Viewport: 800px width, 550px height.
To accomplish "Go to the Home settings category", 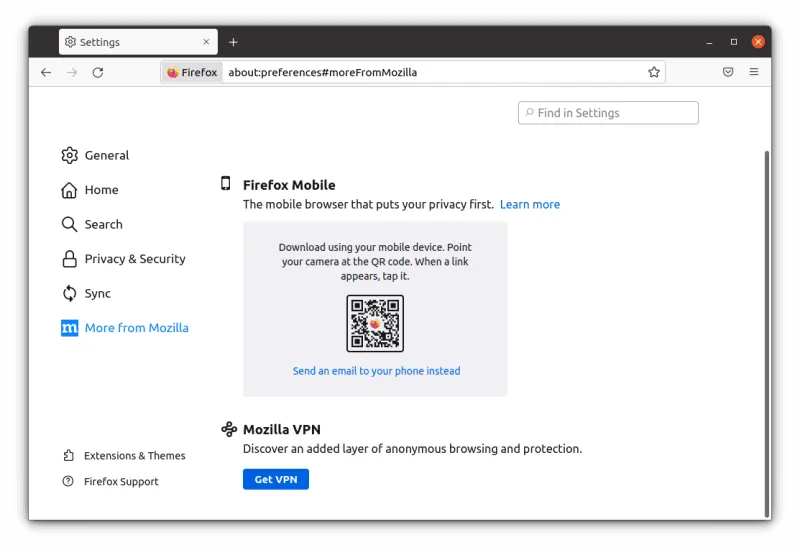I will 101,190.
